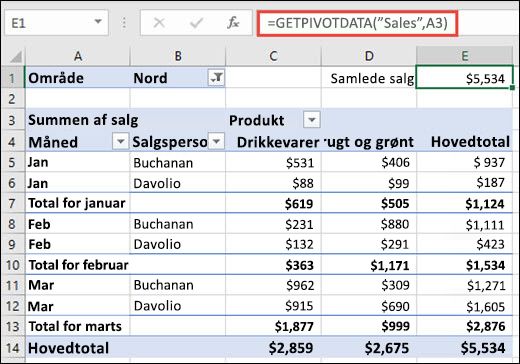Select the $915 cell
The width and height of the screenshot is (520, 364).
pos(273,306)
